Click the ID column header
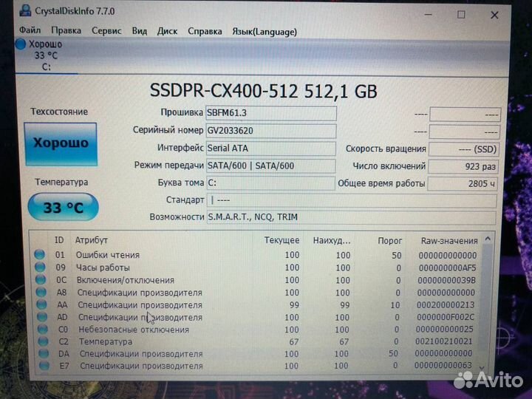 click(x=59, y=240)
